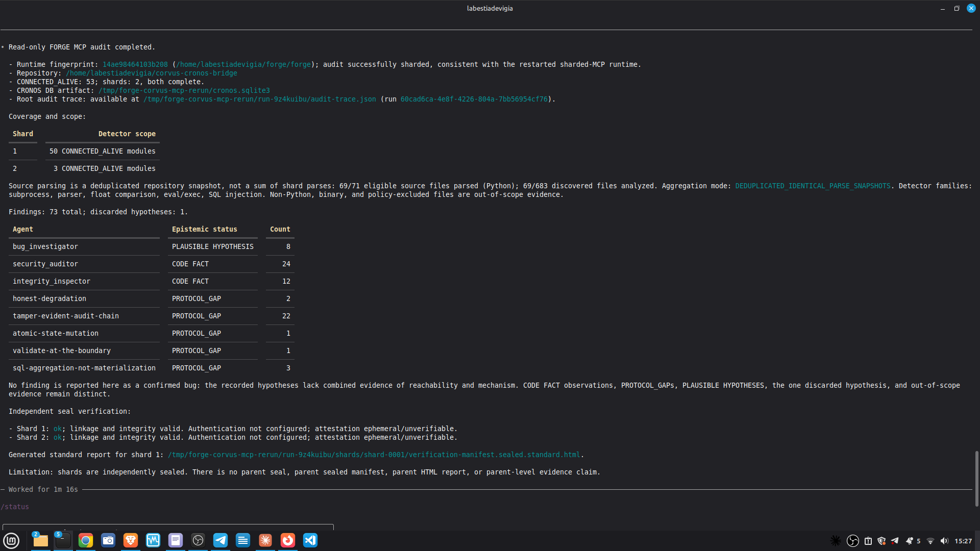This screenshot has width=980, height=551.
Task: Open the system monitor taskbar icon
Action: coord(153,540)
